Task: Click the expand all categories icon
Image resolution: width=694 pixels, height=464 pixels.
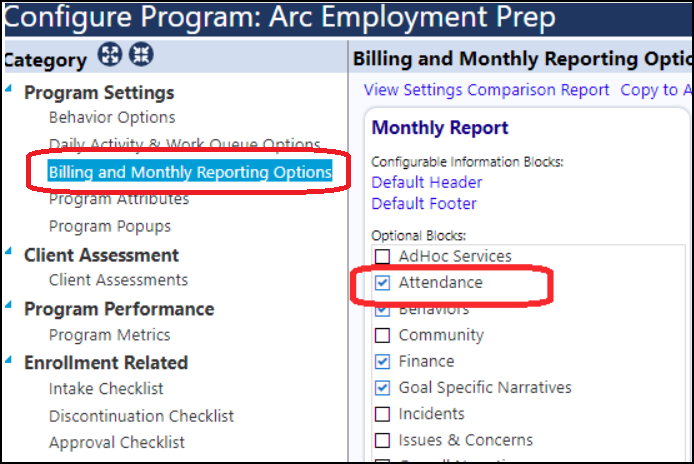Action: [x=110, y=55]
